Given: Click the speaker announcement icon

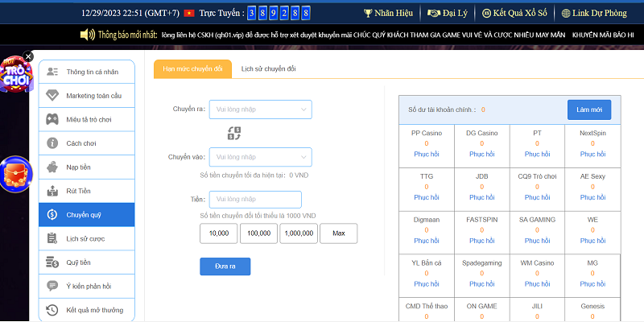Looking at the screenshot, I should pos(88,35).
